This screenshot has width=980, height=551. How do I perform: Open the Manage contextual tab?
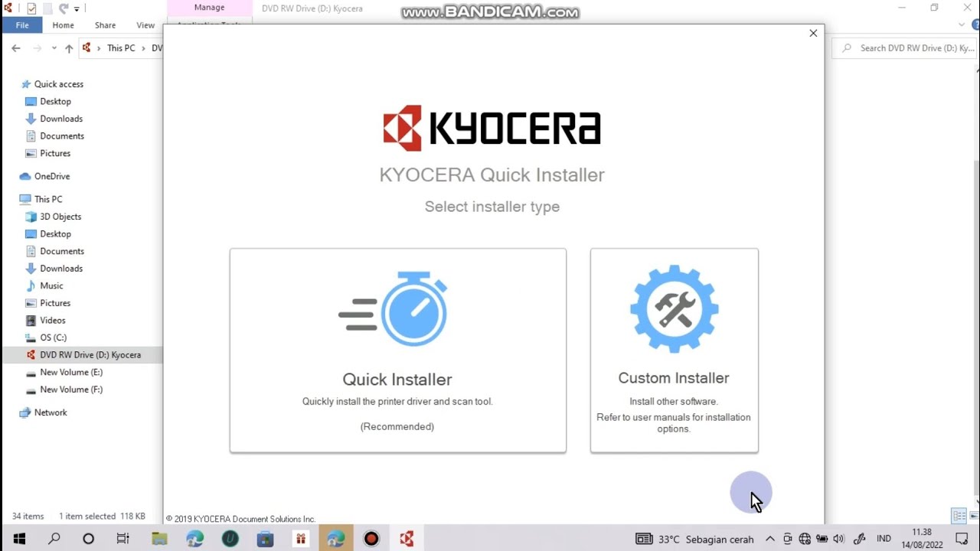coord(209,8)
